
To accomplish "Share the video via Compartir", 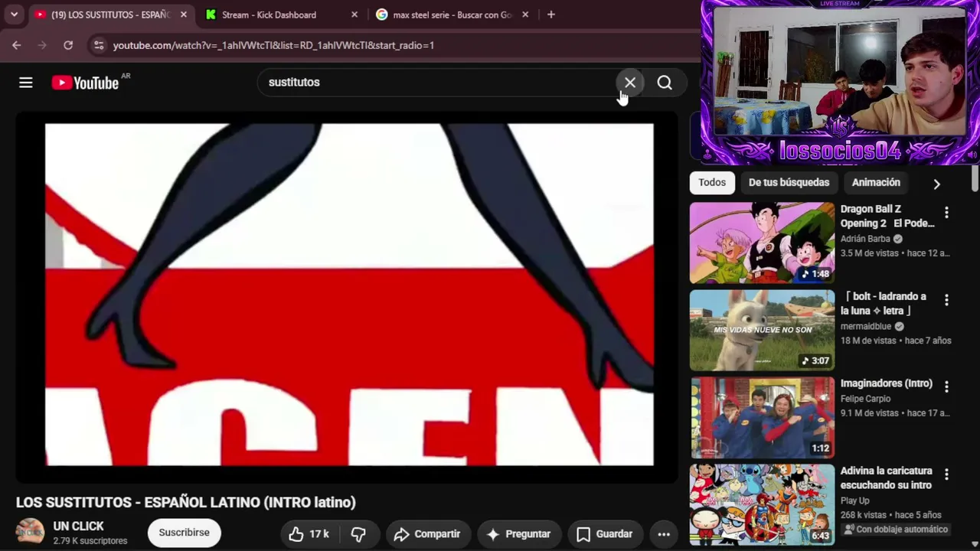I will tap(427, 534).
